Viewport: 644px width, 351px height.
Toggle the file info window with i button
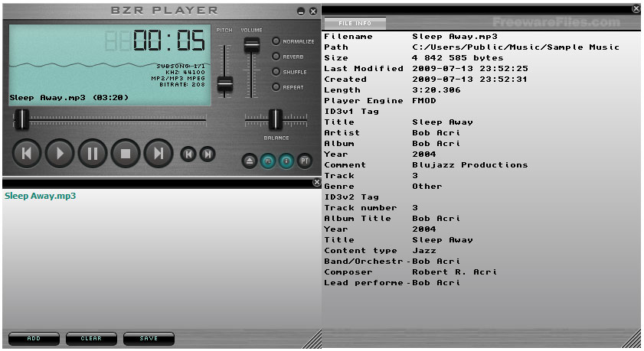pos(286,161)
